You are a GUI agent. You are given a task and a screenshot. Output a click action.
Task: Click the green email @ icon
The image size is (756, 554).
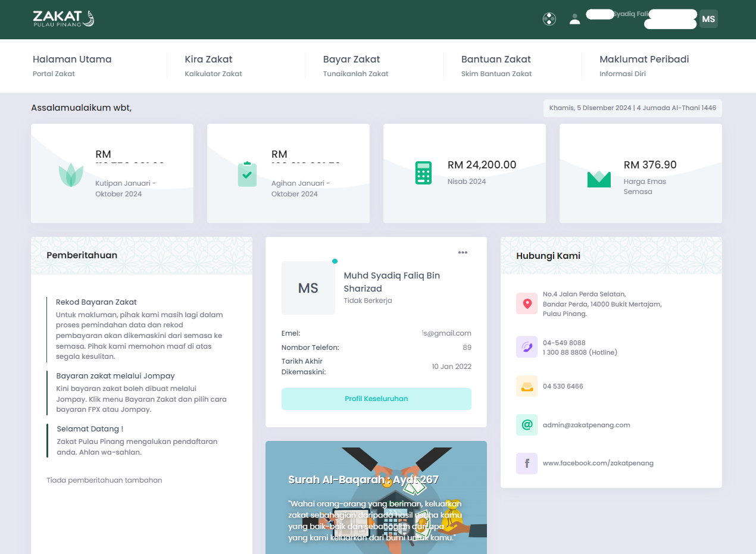coord(527,425)
